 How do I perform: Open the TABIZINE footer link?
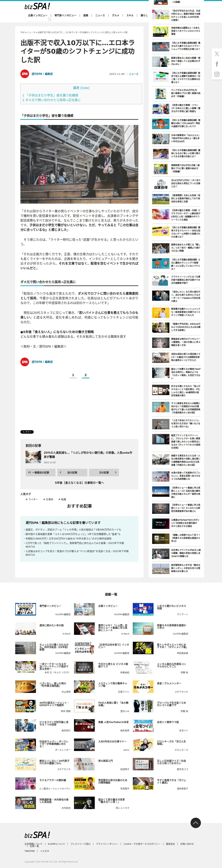click(30, 851)
